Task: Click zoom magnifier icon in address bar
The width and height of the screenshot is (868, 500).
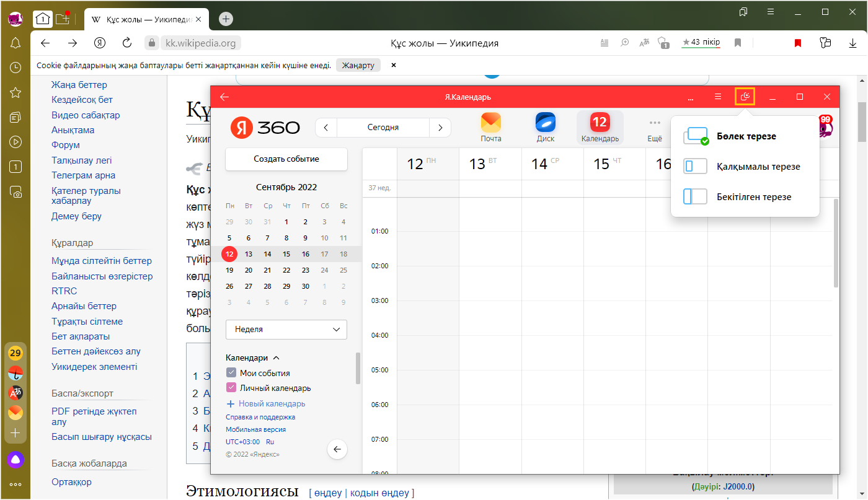Action: coord(625,43)
